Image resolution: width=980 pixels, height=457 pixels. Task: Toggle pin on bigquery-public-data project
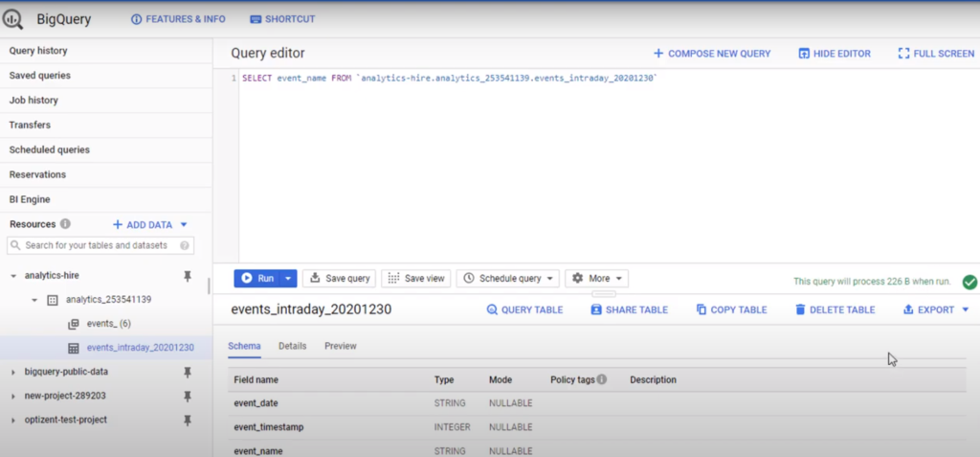188,372
